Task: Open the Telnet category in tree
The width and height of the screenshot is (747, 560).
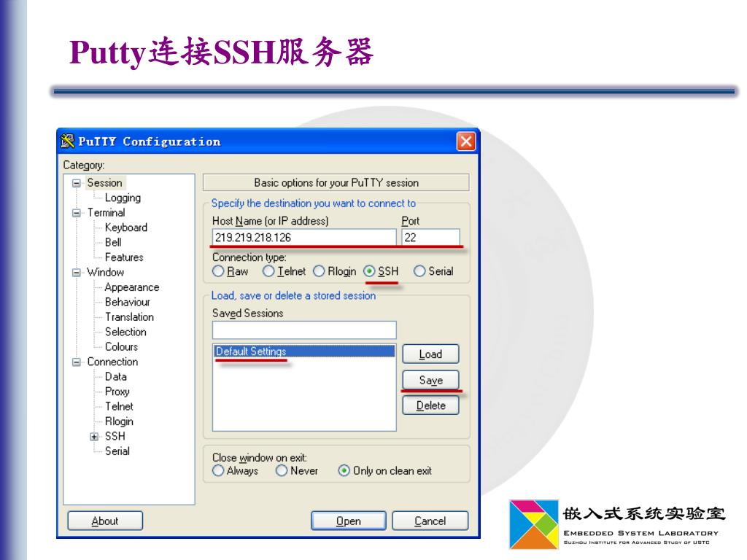Action: 119,407
